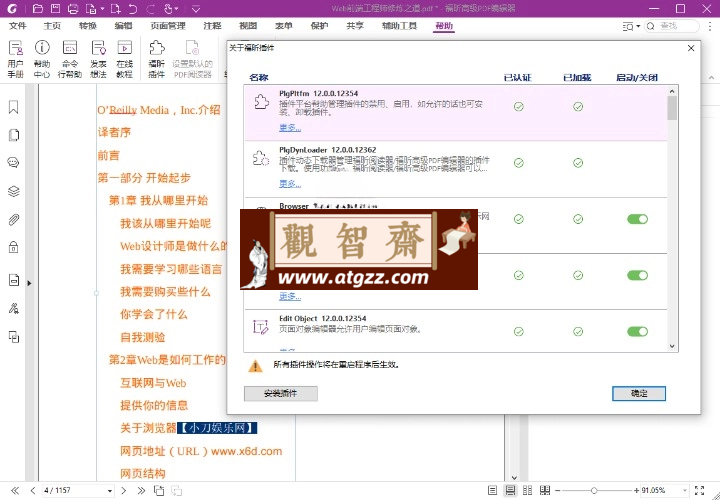The image size is (720, 500).
Task: Switch to the 转换 tab
Action: tap(87, 26)
